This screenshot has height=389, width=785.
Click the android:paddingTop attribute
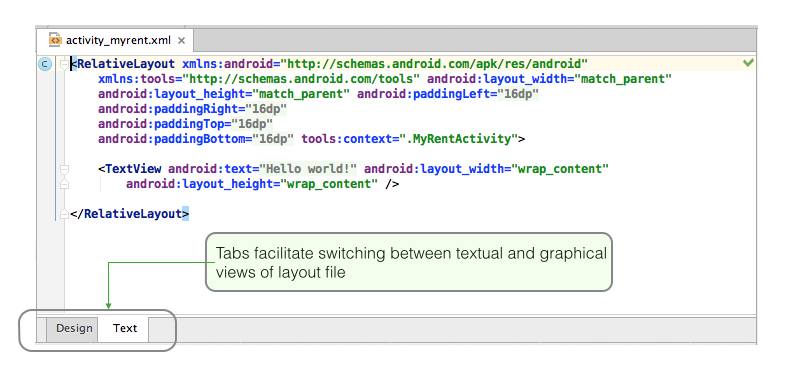161,124
